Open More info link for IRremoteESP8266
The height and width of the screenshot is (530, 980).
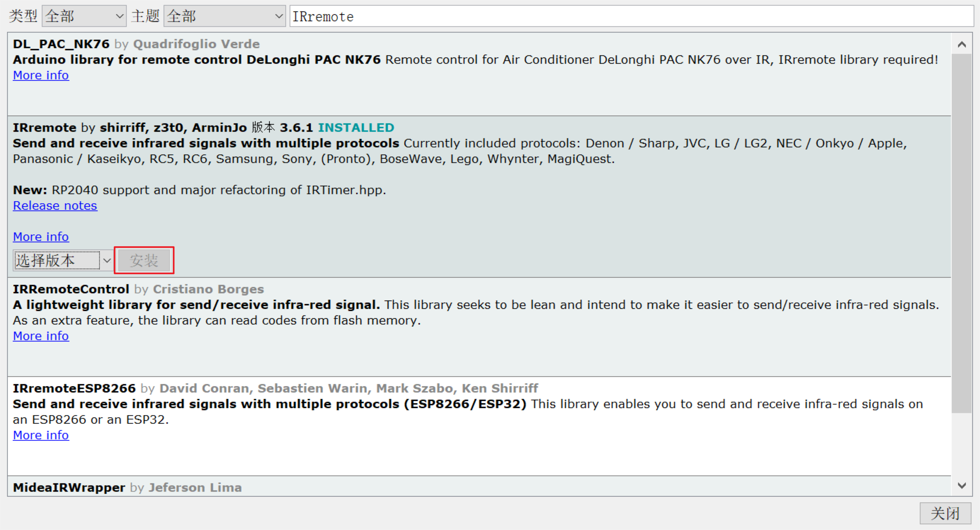[41, 435]
